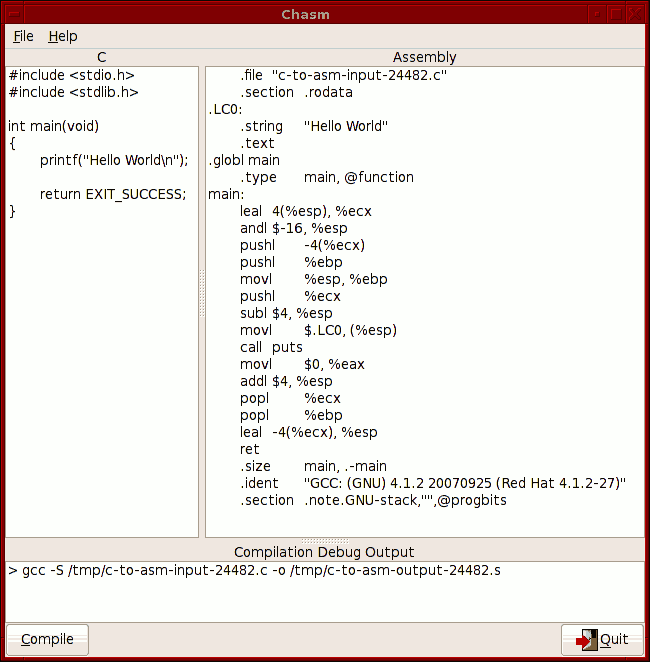Click the horizontal pane handle above Compilation Debug Output
Image resolution: width=650 pixels, height=662 pixels.
(325, 541)
